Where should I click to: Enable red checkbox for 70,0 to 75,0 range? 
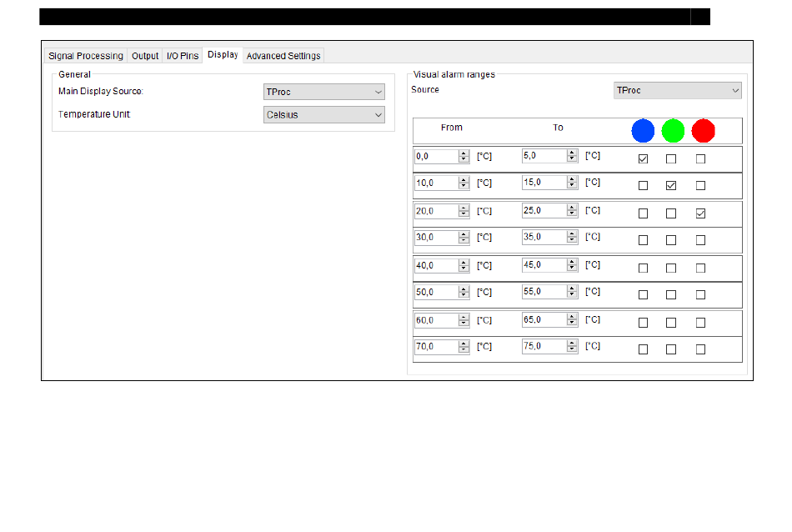tap(700, 349)
